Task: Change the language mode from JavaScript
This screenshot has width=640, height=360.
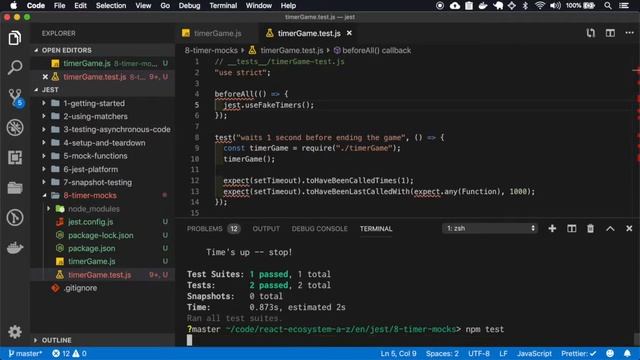Action: [534, 353]
